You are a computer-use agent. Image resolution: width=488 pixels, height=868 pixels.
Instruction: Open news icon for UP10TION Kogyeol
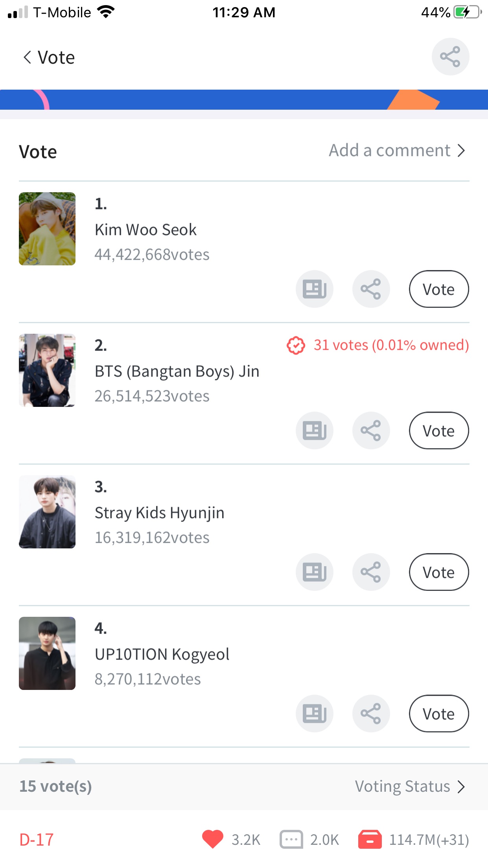pos(314,714)
